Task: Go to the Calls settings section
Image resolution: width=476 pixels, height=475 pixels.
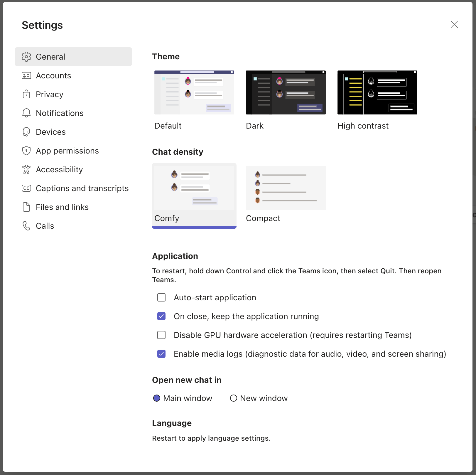Action: tap(73, 226)
